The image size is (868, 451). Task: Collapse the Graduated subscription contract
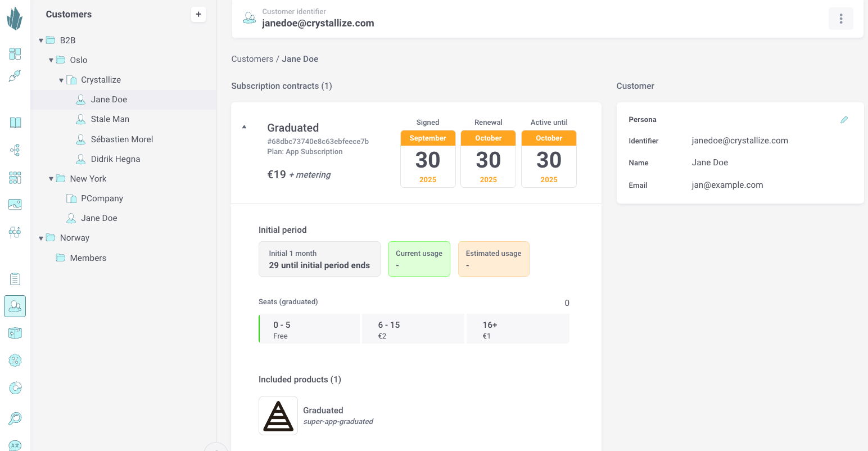click(244, 127)
